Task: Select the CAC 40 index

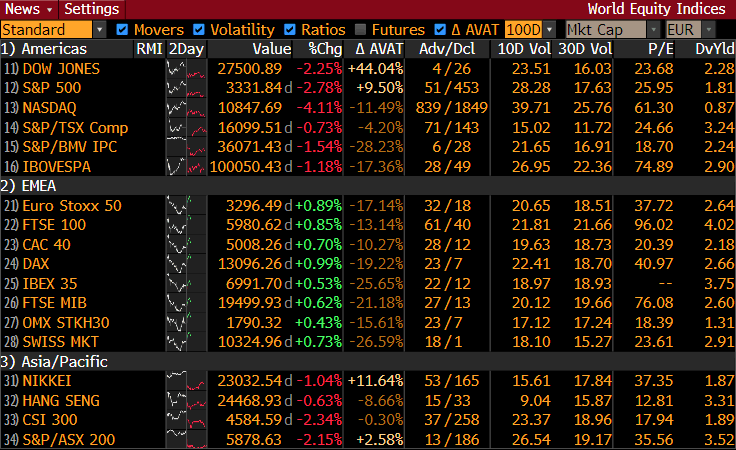Action: click(x=46, y=244)
